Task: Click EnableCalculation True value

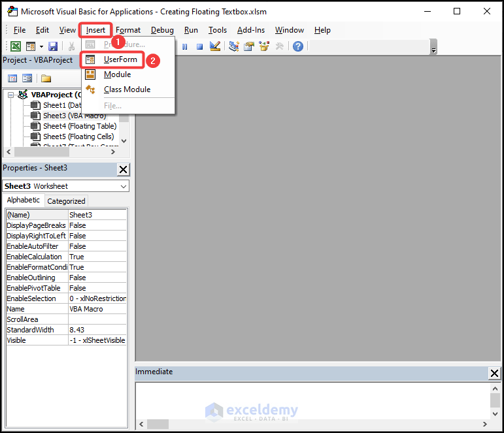Action: coord(97,257)
